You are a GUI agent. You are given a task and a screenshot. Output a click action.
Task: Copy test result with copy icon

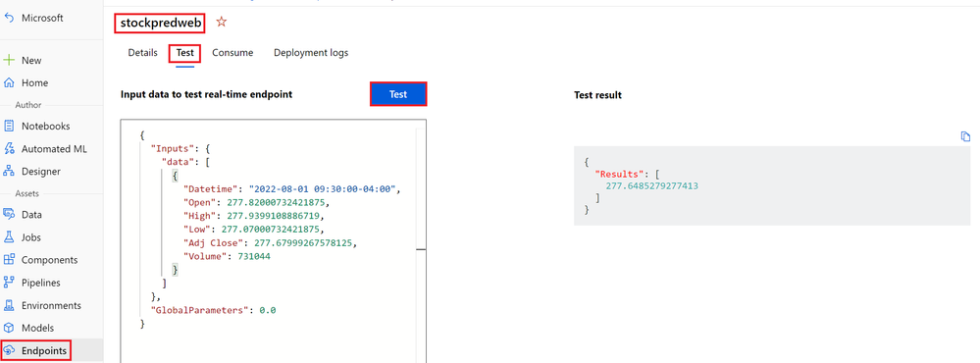coord(965,136)
